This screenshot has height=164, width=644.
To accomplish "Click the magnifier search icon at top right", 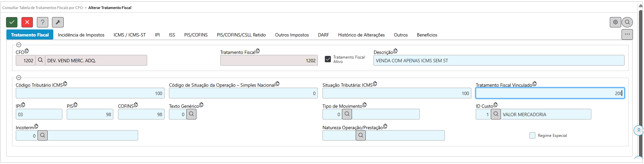I will coord(627,22).
